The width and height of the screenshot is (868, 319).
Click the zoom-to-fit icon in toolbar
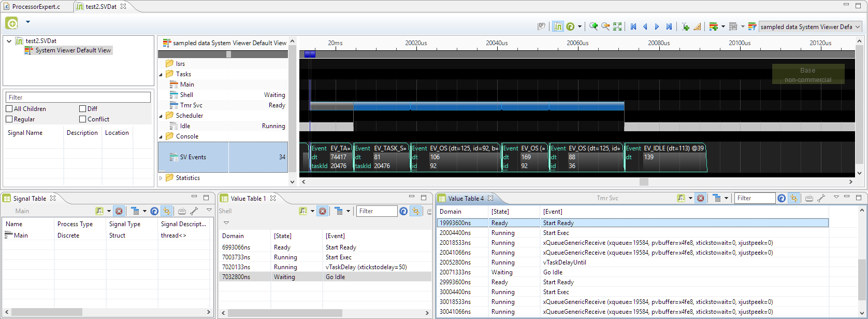(x=617, y=26)
